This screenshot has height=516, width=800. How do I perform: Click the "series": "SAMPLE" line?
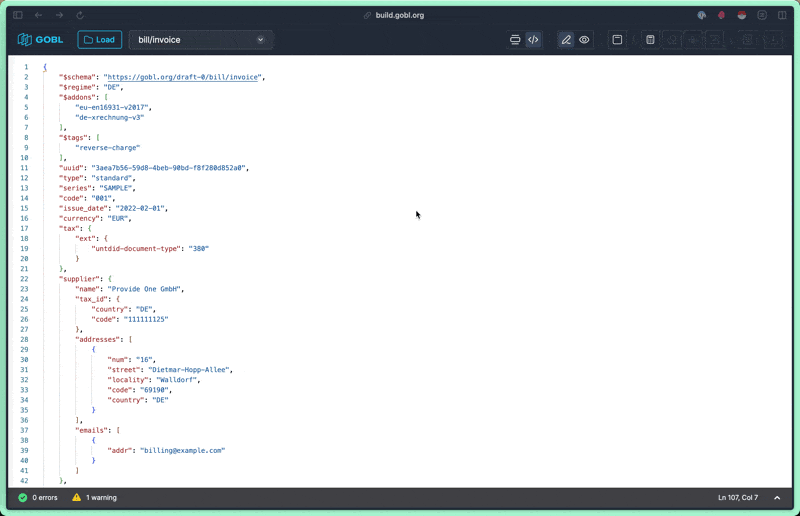[97, 188]
